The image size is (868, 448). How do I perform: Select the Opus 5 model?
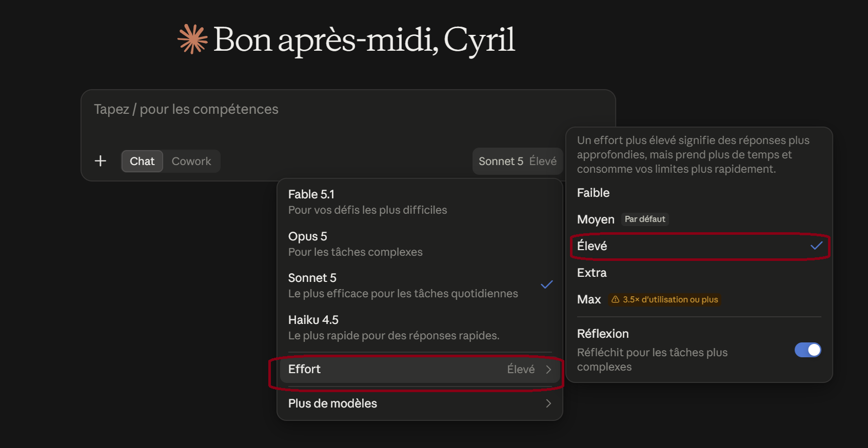[419, 244]
